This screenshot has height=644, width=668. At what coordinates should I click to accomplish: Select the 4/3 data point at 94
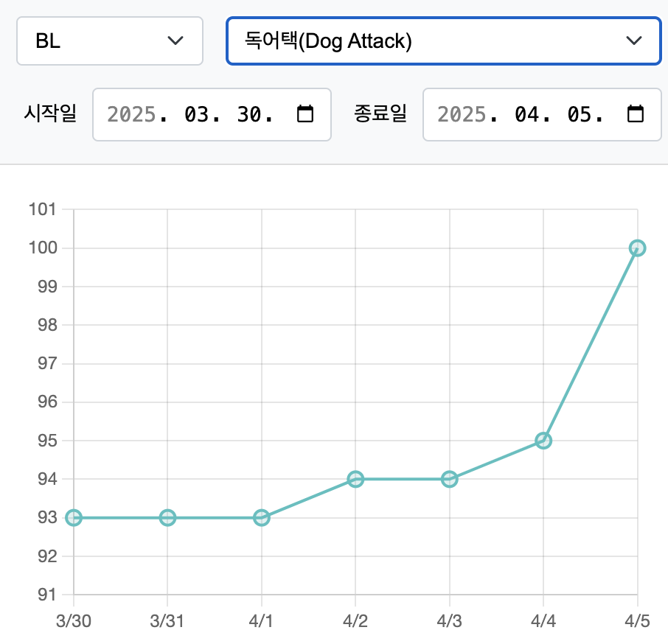(450, 479)
